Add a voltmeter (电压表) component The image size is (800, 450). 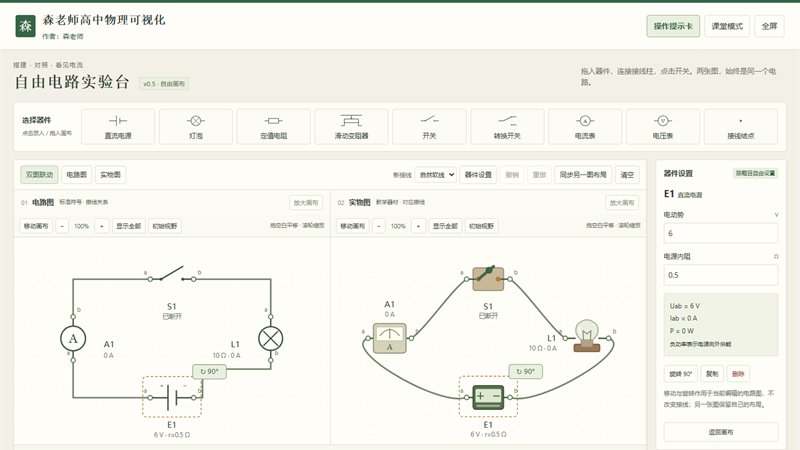click(663, 127)
